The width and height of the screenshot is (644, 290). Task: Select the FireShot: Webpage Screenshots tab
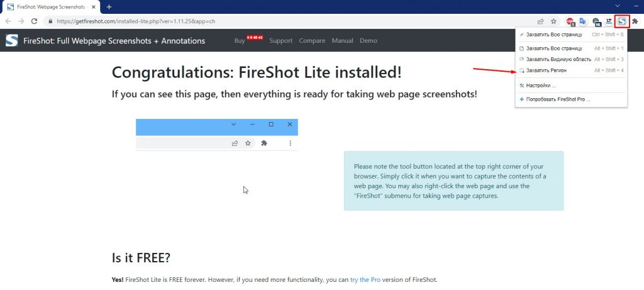click(x=50, y=7)
